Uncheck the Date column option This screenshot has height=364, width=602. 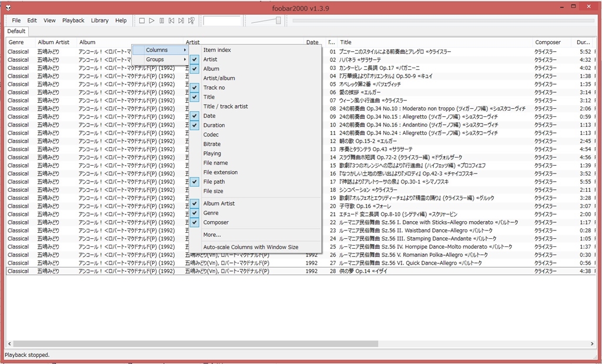point(255,116)
